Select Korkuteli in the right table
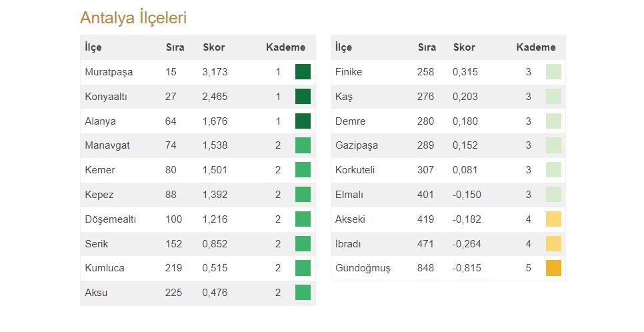 [x=355, y=170]
